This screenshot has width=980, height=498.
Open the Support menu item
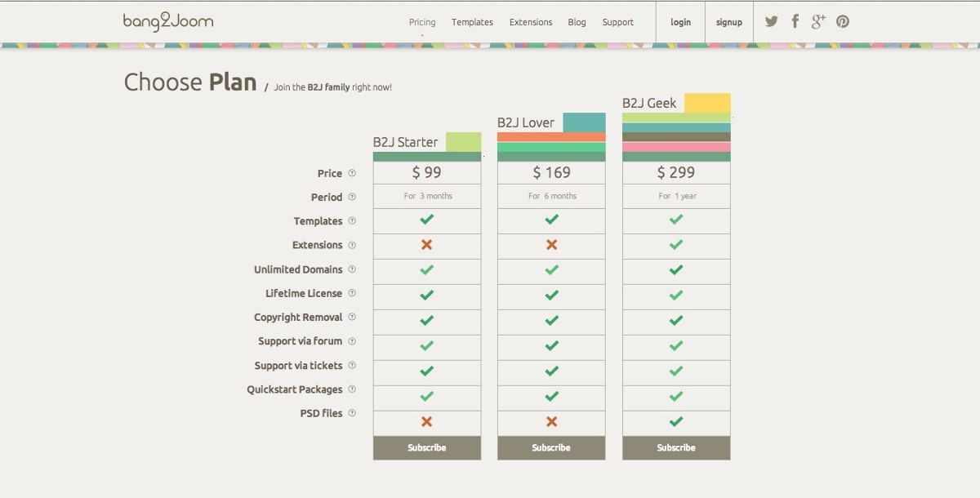tap(618, 22)
